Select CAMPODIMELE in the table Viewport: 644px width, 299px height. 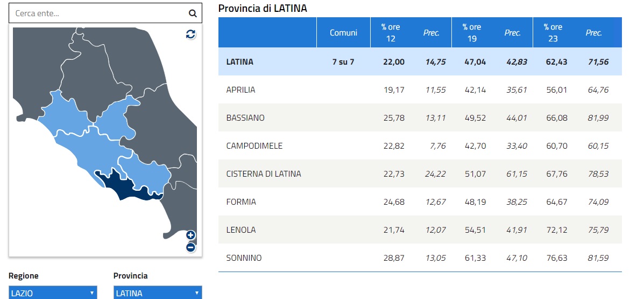click(x=254, y=146)
